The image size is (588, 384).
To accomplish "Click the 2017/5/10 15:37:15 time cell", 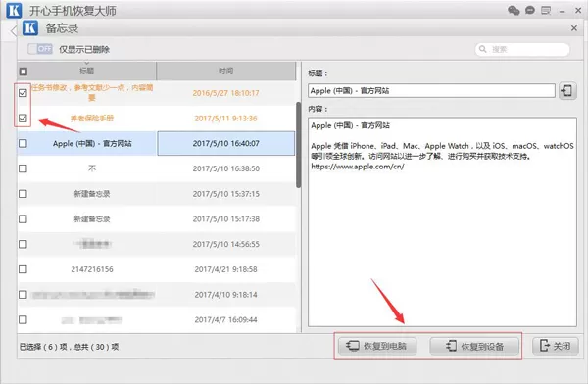I will click(225, 194).
